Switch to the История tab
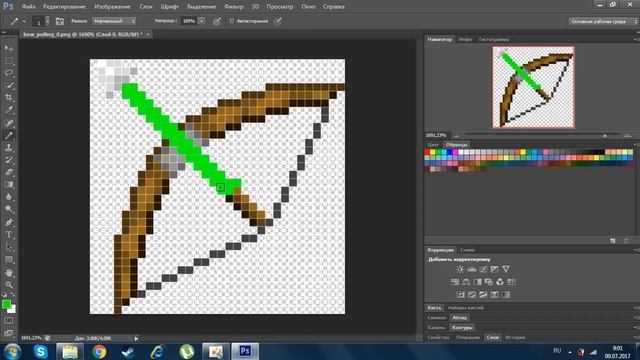The width and height of the screenshot is (640, 360). (x=515, y=337)
